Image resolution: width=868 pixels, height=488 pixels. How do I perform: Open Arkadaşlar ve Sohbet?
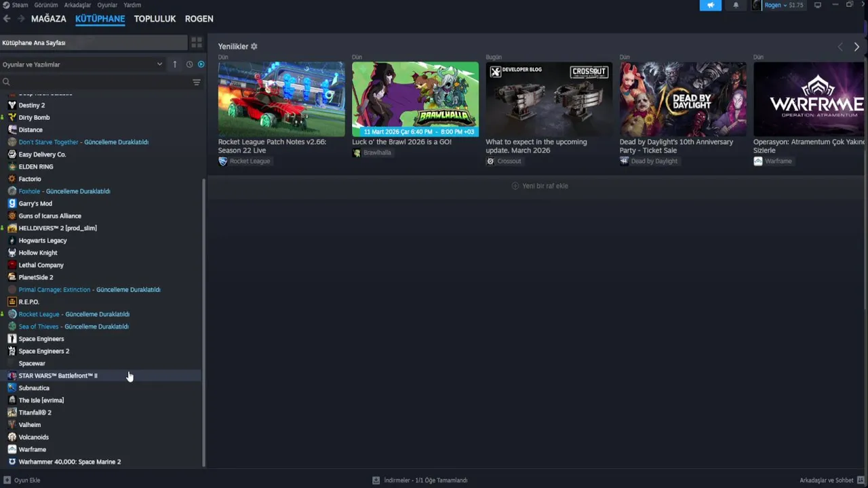(827, 480)
